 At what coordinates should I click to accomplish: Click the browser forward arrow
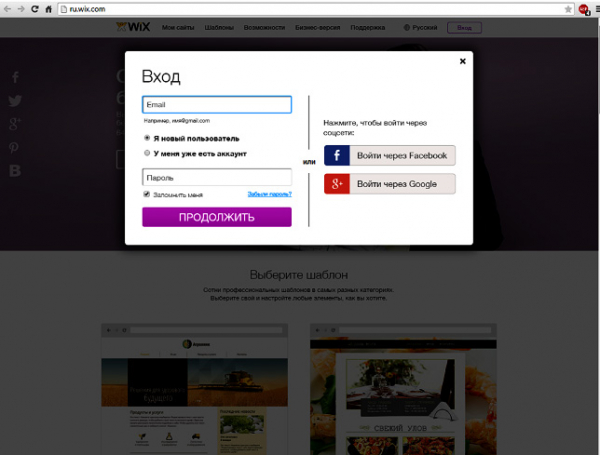coord(21,9)
